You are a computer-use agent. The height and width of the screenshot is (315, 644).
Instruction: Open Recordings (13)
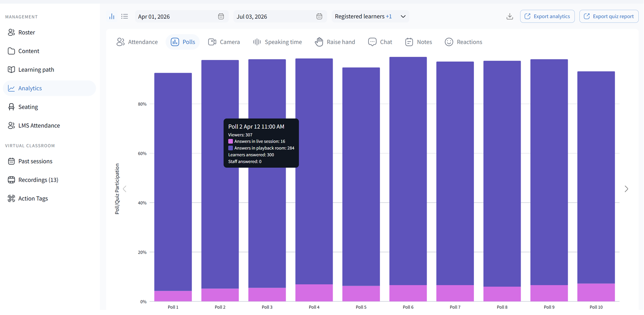tap(49, 180)
